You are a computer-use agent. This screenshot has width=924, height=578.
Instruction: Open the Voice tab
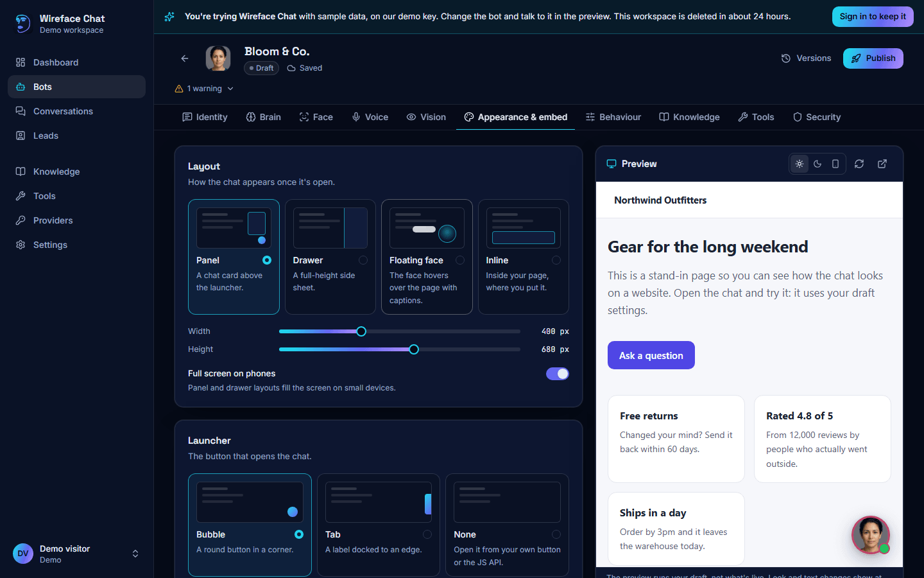pos(370,117)
